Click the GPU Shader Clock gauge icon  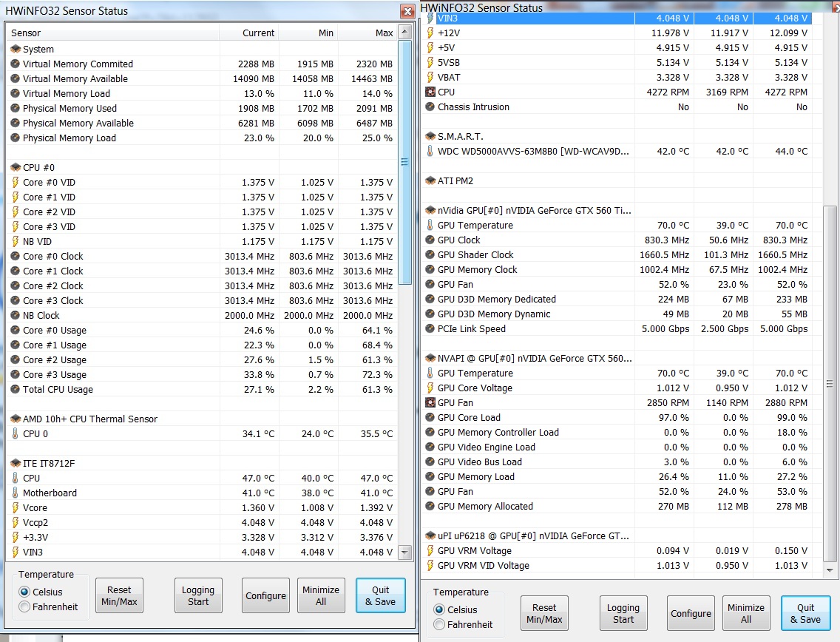point(430,255)
